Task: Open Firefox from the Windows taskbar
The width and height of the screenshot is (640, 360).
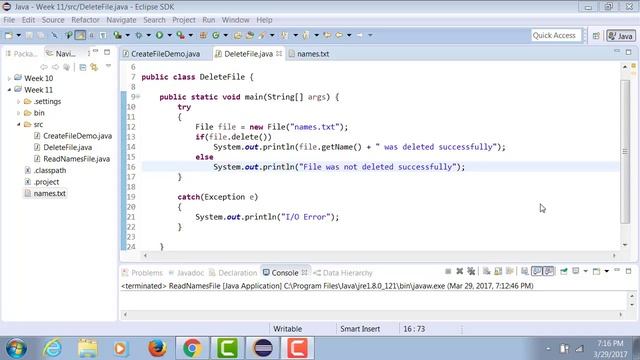Action: pyautogui.click(x=157, y=348)
